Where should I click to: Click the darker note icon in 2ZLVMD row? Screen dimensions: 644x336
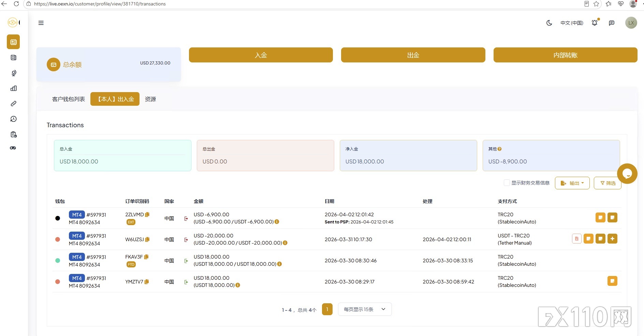[612, 218]
